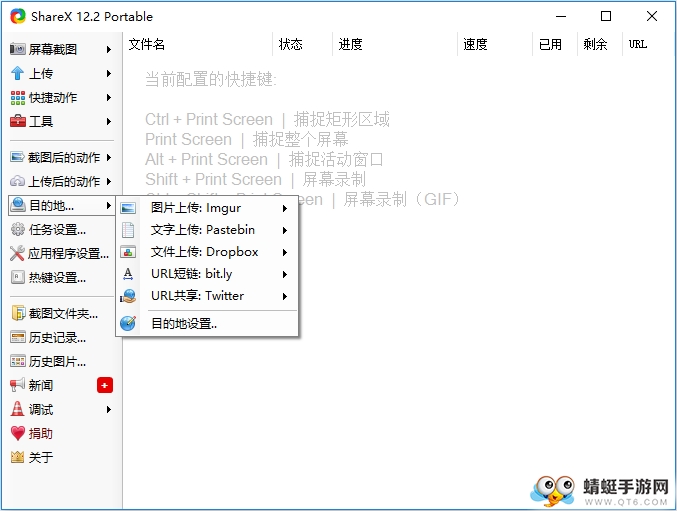Screen dimensions: 677x511
Task: Choose 文件上传: Dropbox menu entry
Action: pos(207,252)
